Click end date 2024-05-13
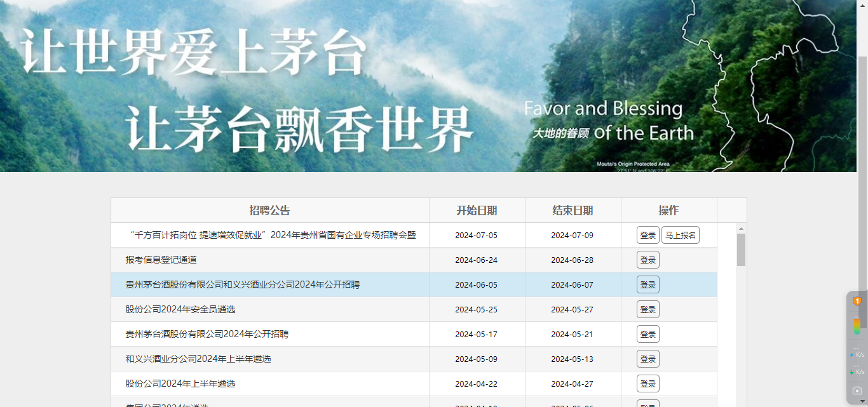The width and height of the screenshot is (868, 407). 573,359
